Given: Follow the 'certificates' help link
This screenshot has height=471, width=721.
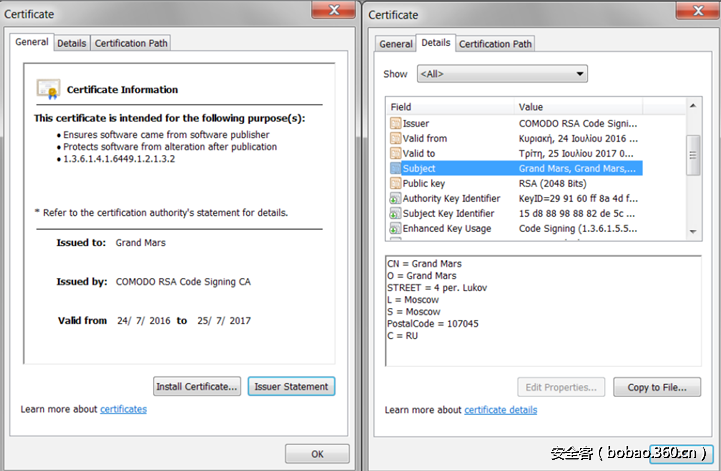Looking at the screenshot, I should pyautogui.click(x=123, y=409).
